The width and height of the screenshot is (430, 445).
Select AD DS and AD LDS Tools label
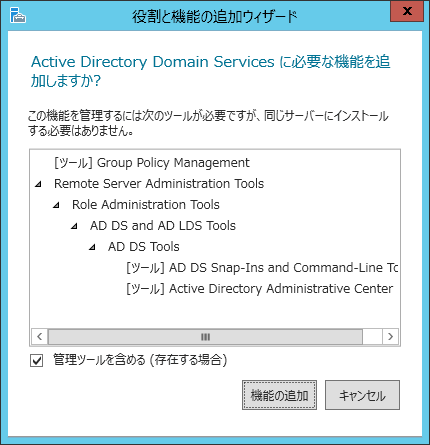tap(163, 226)
